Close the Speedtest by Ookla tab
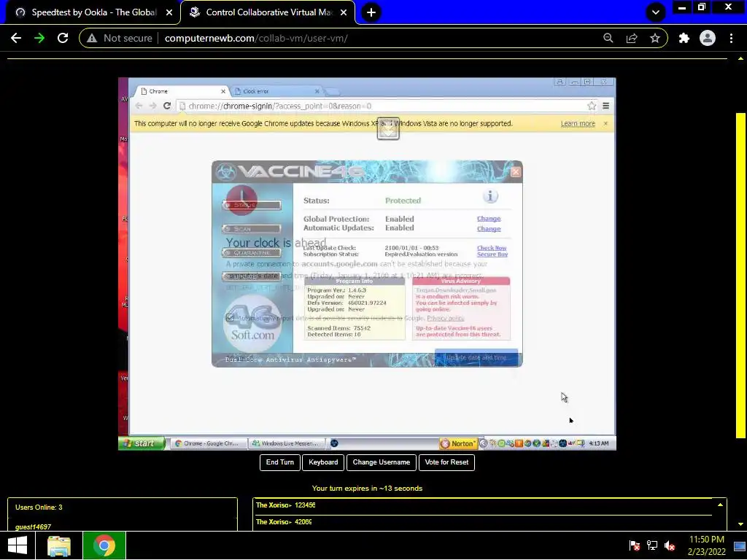747x560 pixels. 169,12
